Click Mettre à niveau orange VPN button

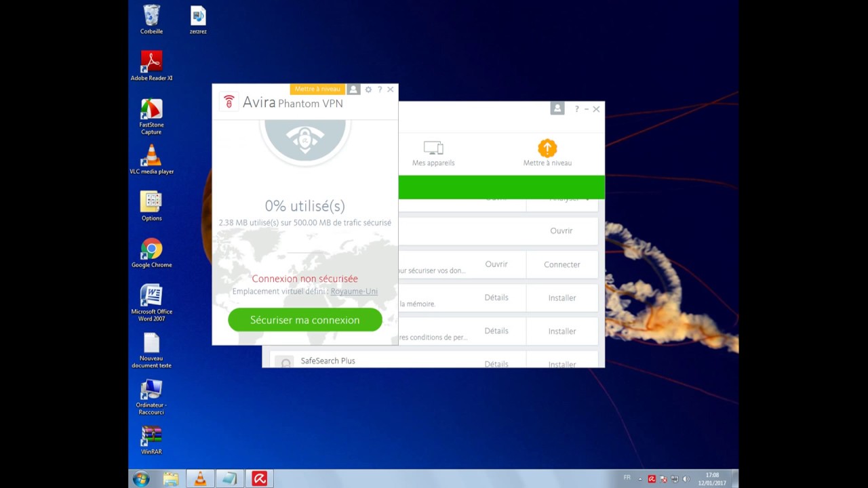[x=317, y=89]
